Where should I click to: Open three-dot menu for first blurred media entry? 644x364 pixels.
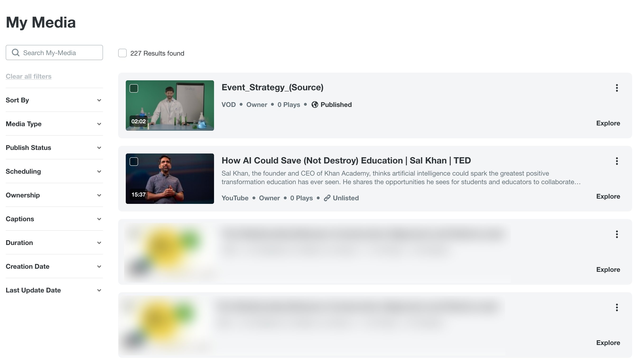[617, 234]
